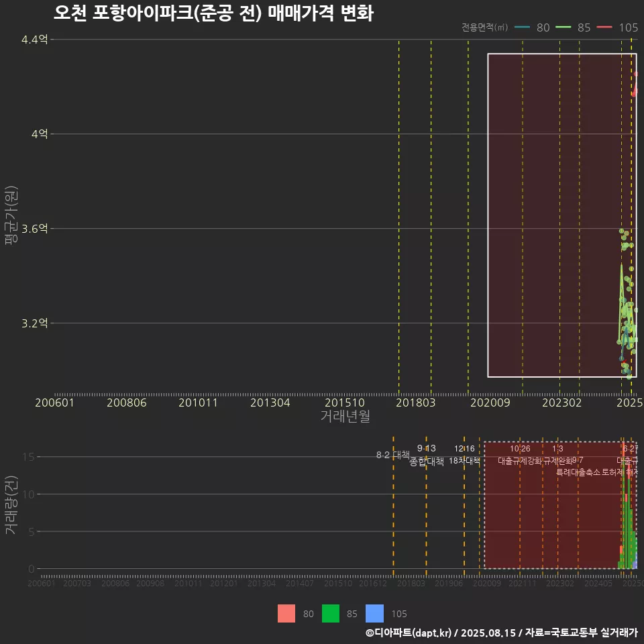Viewport: 644px width, 644px height.
Task: Click '202009' on the price chart axis
Action: pos(490,402)
